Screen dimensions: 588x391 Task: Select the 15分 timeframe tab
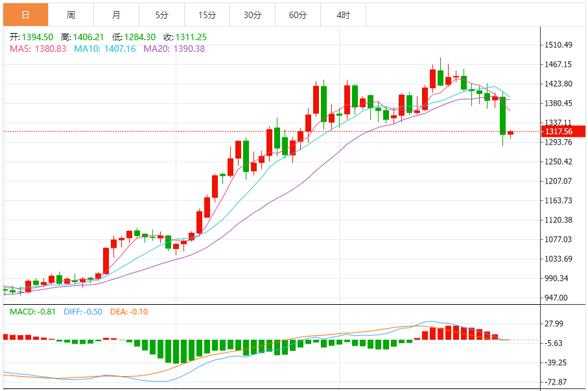pos(207,14)
